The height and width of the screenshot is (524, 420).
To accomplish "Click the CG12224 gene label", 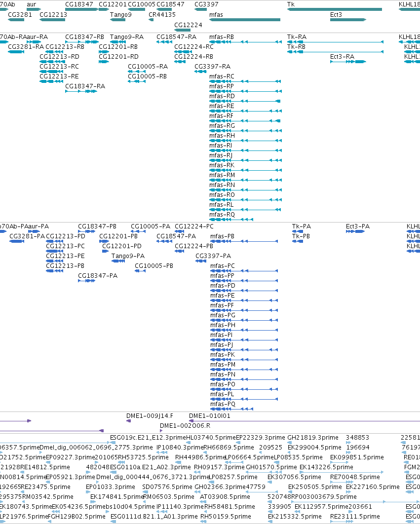I will pyautogui.click(x=188, y=25).
